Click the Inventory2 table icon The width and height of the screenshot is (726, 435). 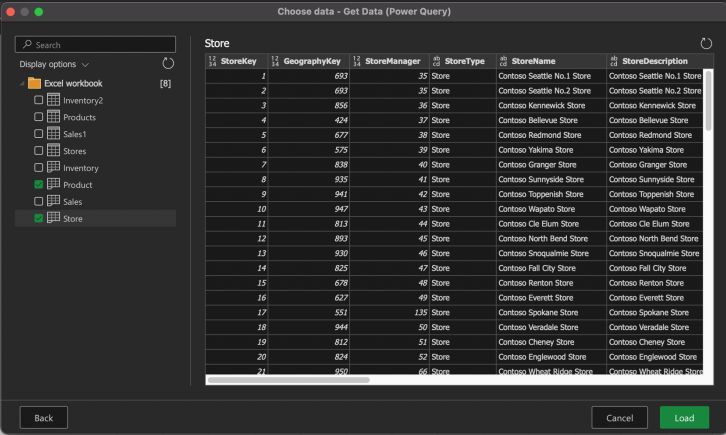click(x=54, y=100)
